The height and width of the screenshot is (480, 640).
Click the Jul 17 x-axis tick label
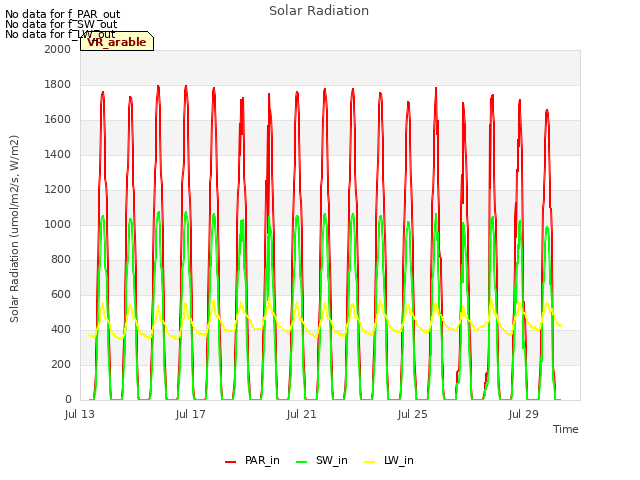(x=191, y=414)
